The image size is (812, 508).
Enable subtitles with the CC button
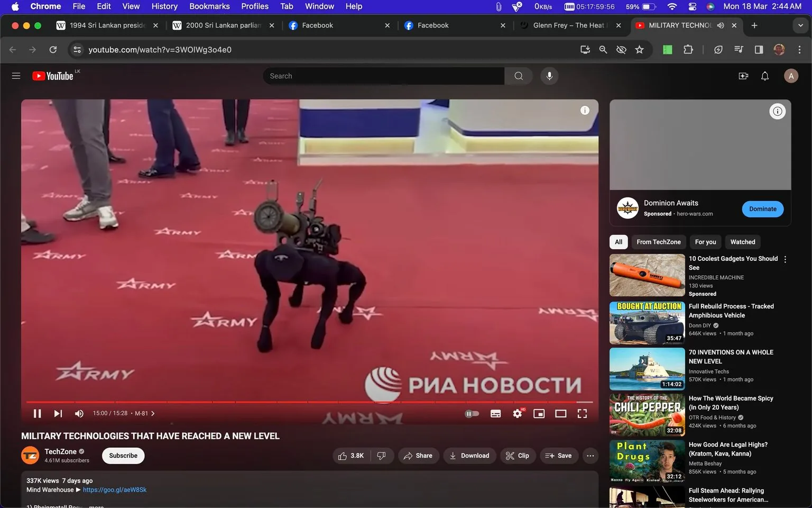click(x=495, y=413)
